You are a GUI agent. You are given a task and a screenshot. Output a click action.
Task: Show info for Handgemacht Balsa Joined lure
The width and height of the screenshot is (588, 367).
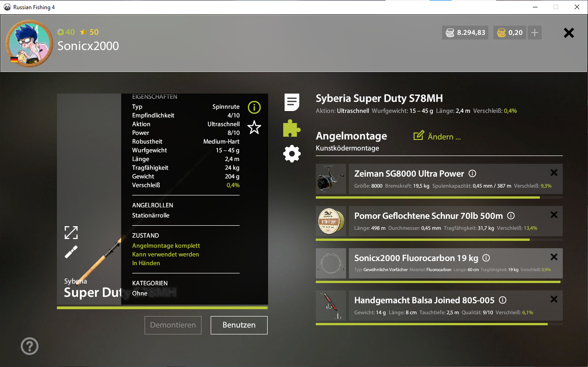[x=503, y=300]
